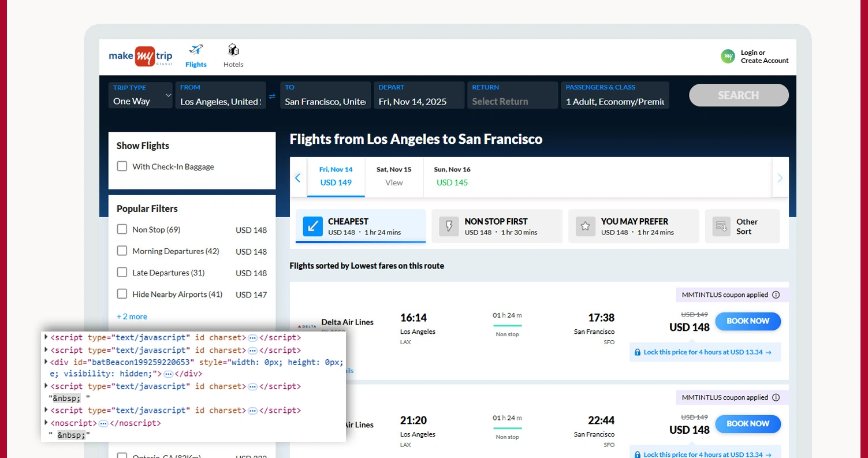Select the Non Stop First lightning icon

[448, 226]
